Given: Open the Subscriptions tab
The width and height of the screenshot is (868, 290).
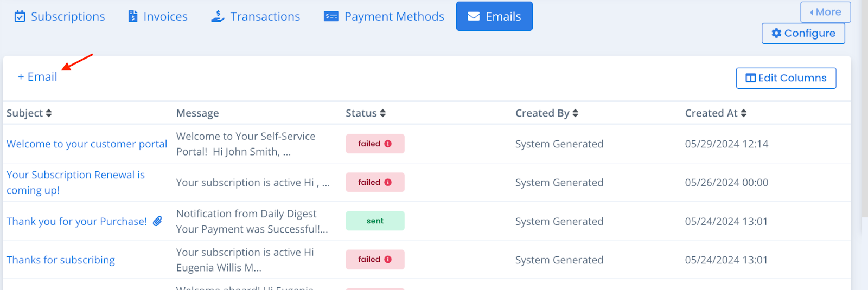Looking at the screenshot, I should click(x=60, y=16).
